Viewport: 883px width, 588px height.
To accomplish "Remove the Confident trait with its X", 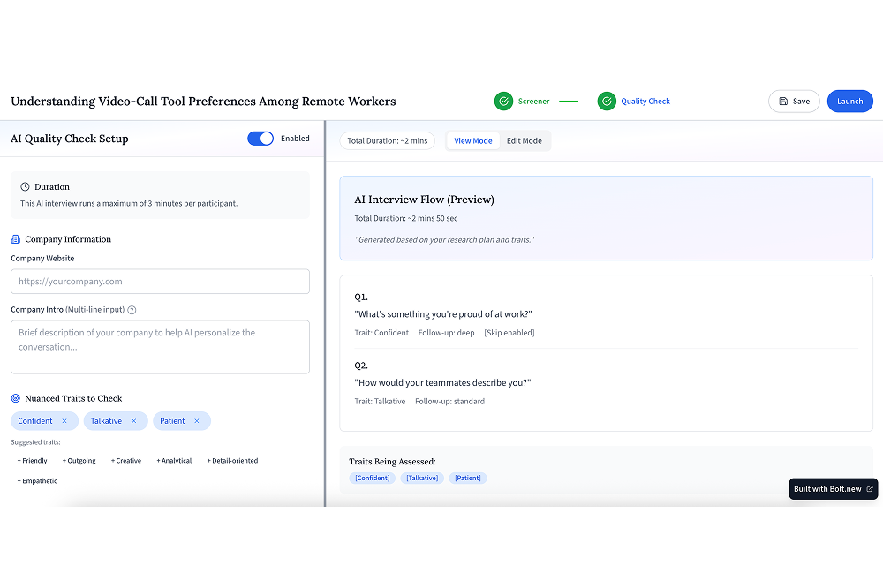I will [x=64, y=421].
